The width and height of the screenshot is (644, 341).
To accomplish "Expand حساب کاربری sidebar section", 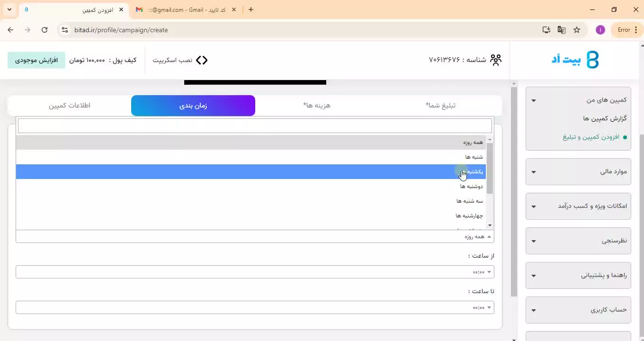I will [578, 310].
